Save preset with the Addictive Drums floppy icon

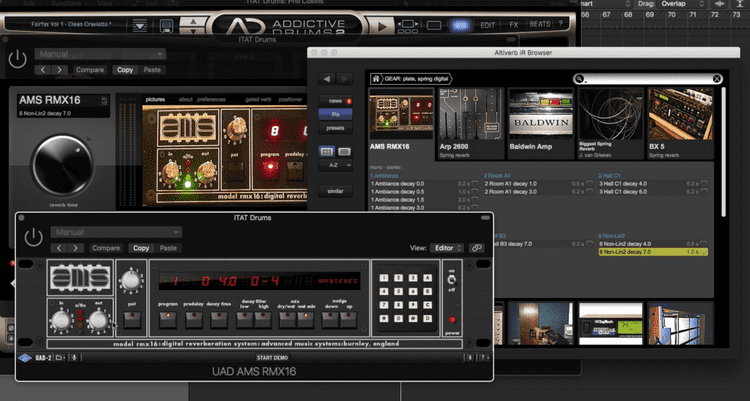click(x=166, y=25)
